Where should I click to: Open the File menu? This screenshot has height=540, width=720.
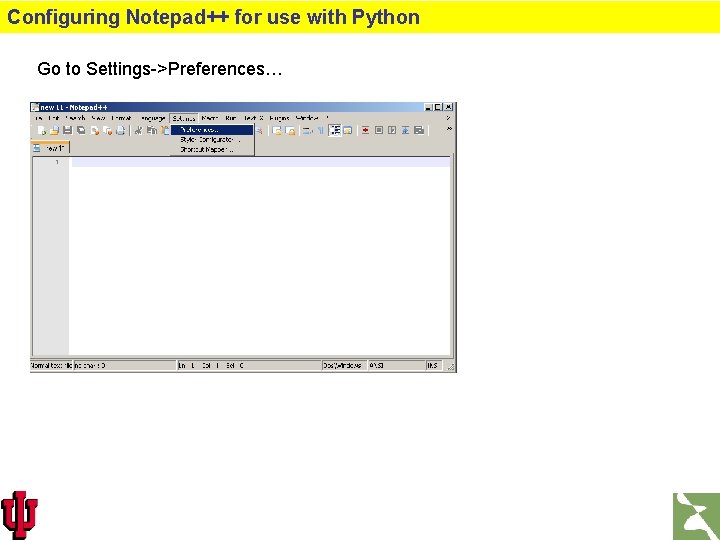(x=39, y=118)
